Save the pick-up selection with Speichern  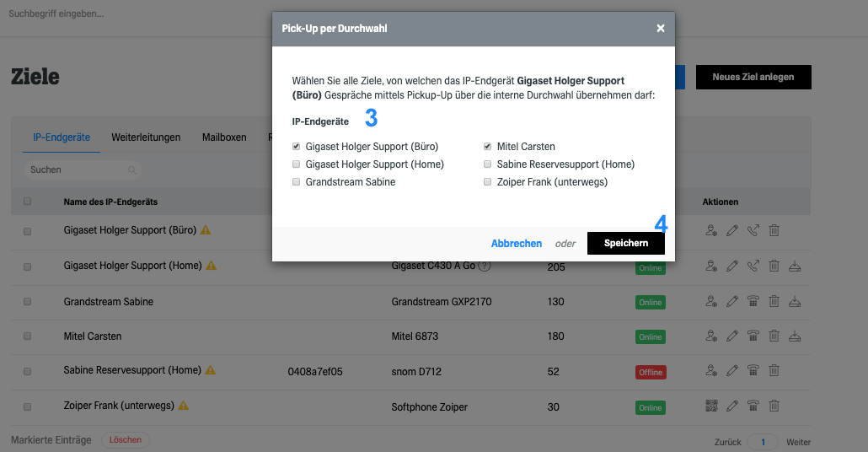tap(626, 243)
